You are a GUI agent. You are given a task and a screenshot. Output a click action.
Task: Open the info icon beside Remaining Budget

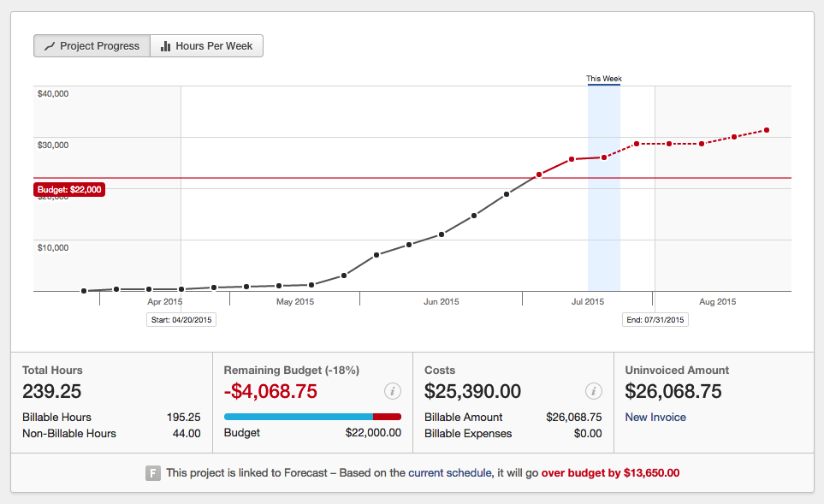coord(393,391)
